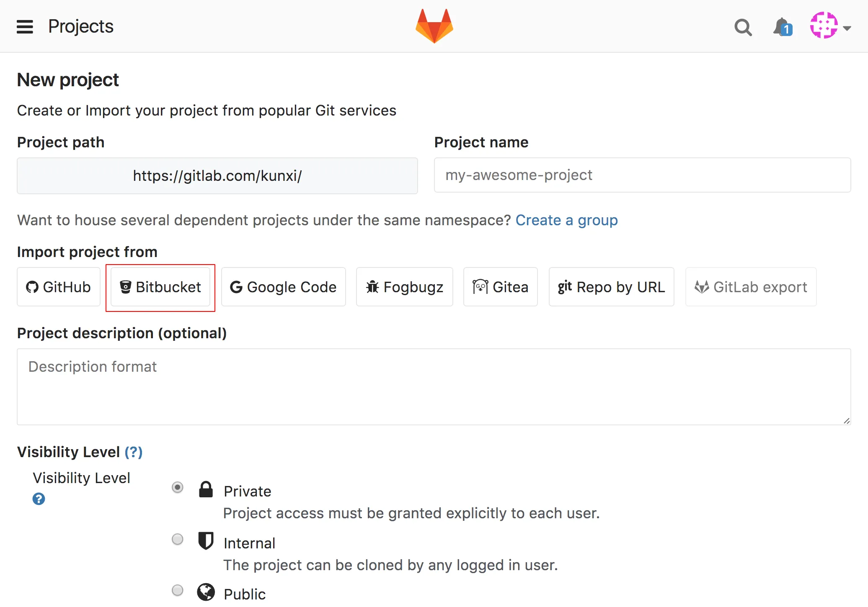Image resolution: width=868 pixels, height=607 pixels.
Task: Import project from GitHub
Action: coord(59,287)
